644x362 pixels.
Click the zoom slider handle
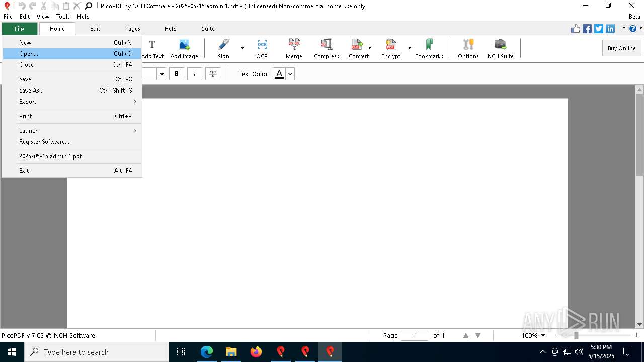pyautogui.click(x=576, y=335)
